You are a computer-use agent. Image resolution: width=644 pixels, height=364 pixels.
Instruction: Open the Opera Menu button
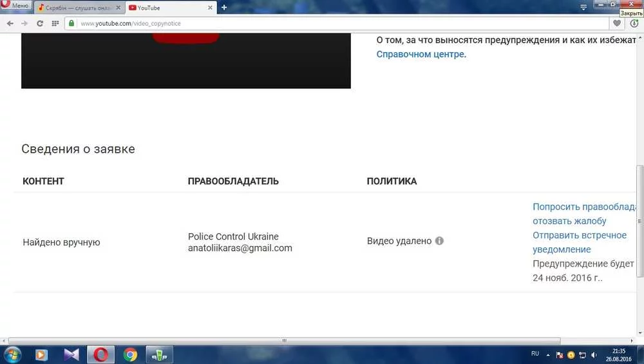pos(15,5)
